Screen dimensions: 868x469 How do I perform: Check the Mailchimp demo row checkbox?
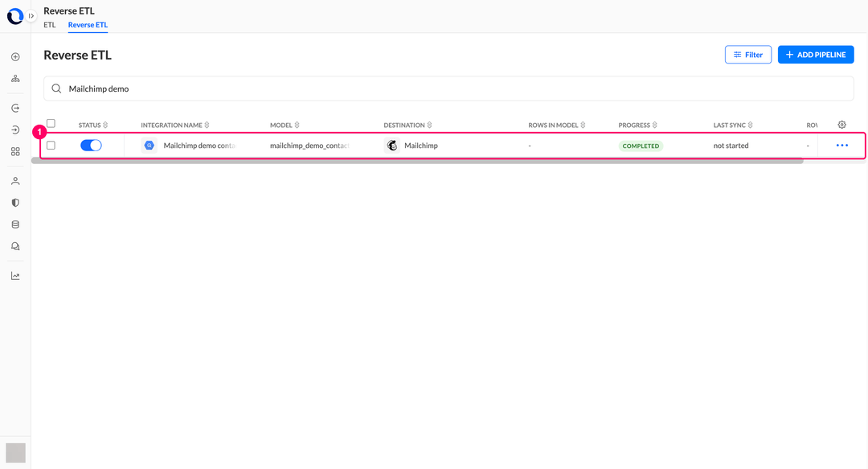coord(51,146)
